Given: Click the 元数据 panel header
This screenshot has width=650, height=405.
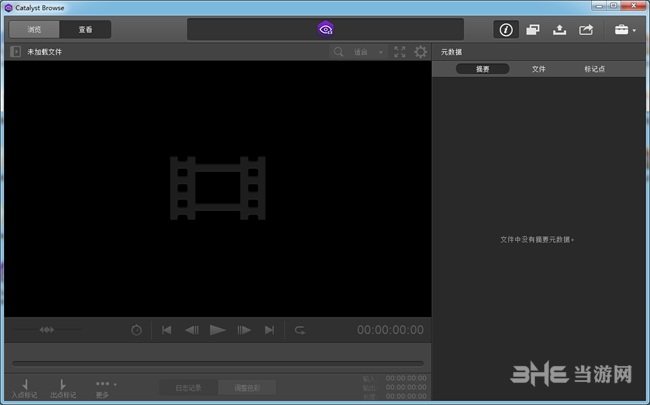Looking at the screenshot, I should point(451,52).
